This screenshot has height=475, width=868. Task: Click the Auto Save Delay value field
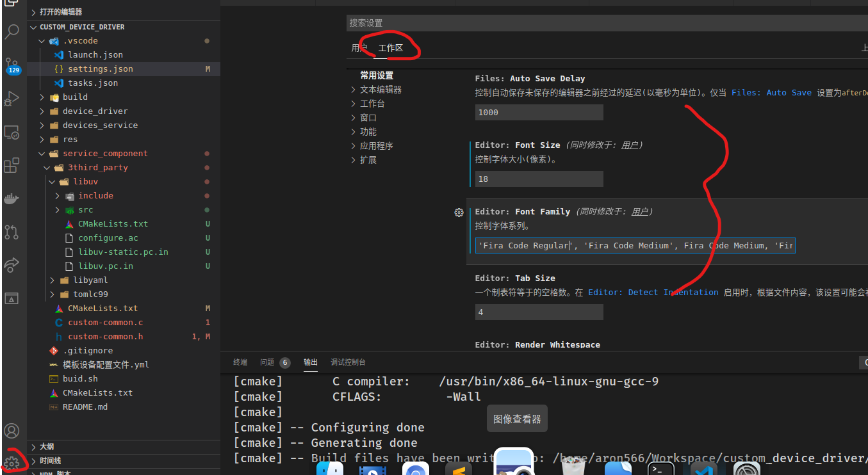[x=539, y=112]
